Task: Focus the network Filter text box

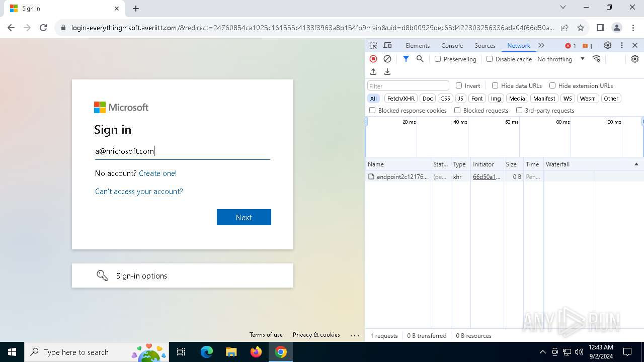Action: [408, 86]
